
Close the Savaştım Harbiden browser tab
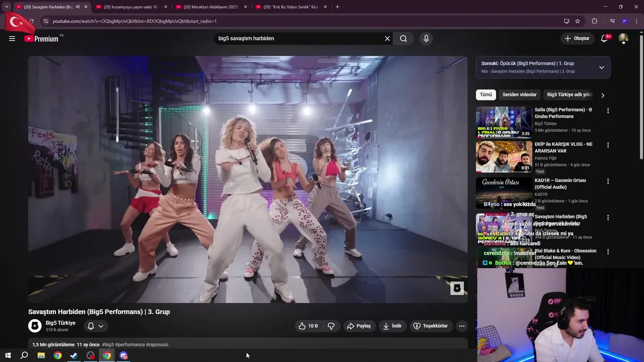tap(86, 7)
